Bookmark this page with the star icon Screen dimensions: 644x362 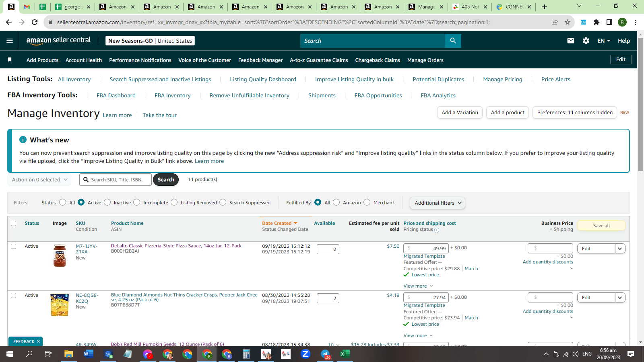(568, 22)
